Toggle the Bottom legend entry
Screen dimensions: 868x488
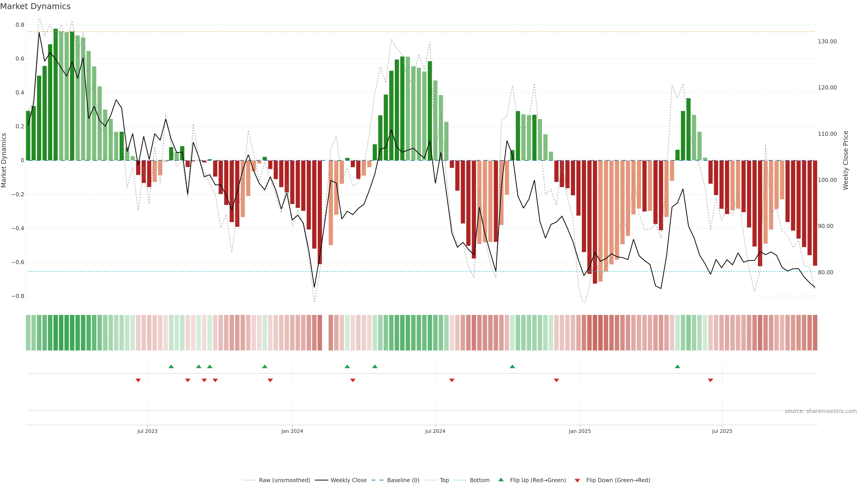[x=479, y=480]
